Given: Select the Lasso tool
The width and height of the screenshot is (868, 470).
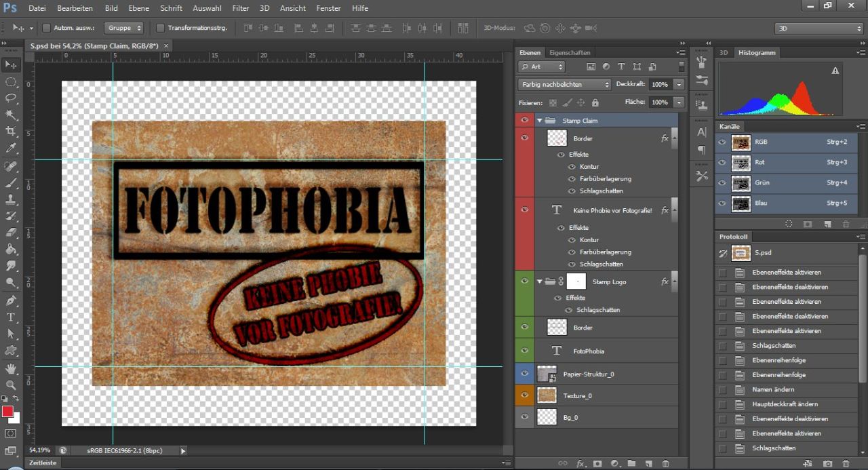Looking at the screenshot, I should pyautogui.click(x=12, y=98).
